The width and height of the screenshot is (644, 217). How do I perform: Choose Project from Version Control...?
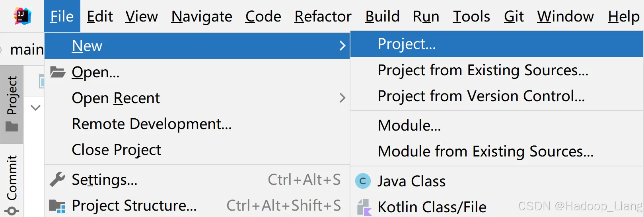tap(481, 96)
